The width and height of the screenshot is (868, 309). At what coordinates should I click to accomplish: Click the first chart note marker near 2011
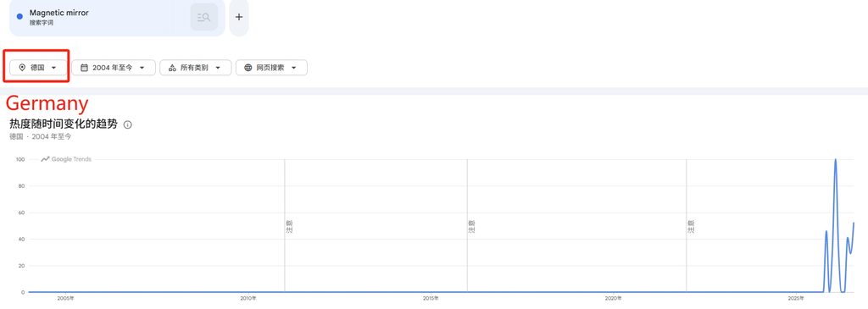[x=289, y=227]
